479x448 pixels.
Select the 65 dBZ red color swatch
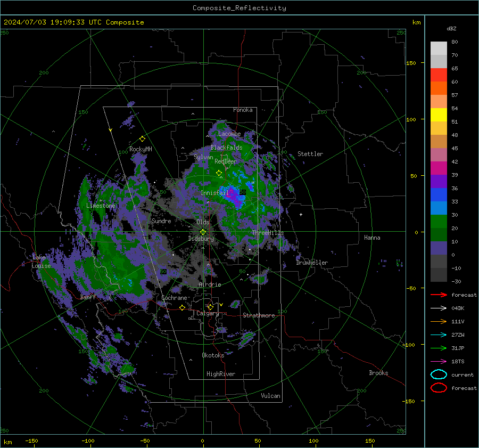439,75
